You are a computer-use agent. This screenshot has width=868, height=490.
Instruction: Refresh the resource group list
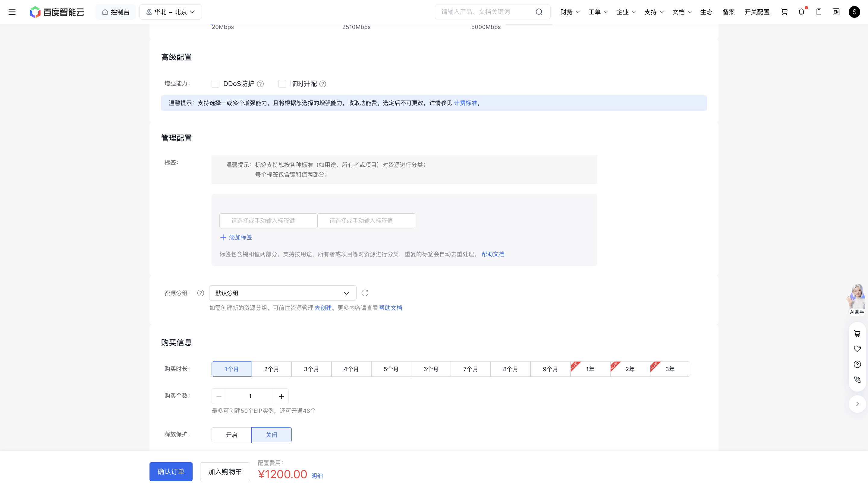[x=365, y=293]
